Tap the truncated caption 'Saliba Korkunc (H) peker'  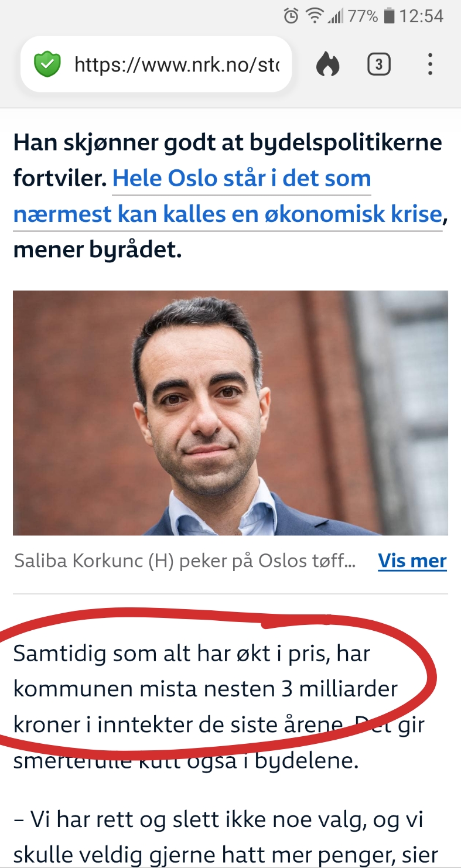[x=185, y=561]
